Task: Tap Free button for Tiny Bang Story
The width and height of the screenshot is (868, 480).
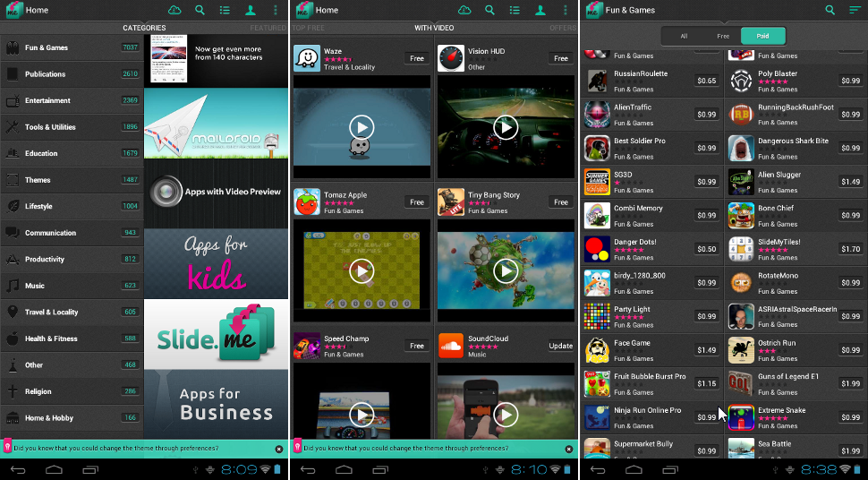Action: [561, 201]
